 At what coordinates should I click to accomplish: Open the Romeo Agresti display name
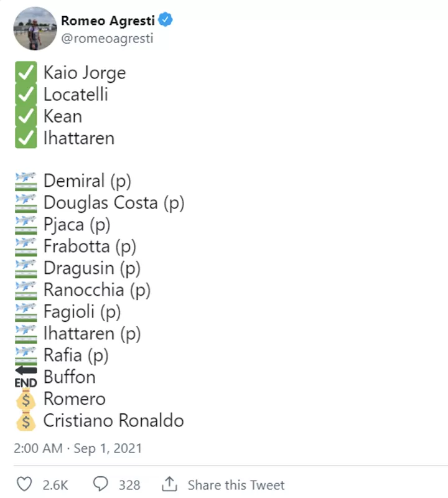coord(108,21)
